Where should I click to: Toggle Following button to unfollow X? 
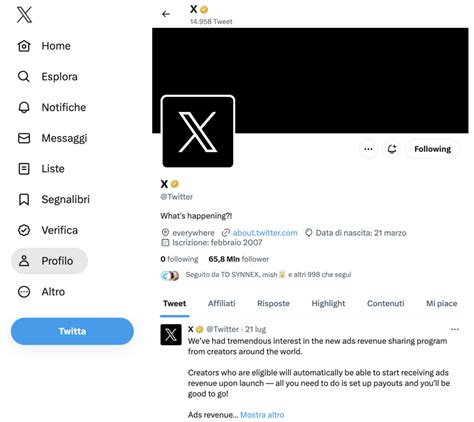click(x=432, y=149)
